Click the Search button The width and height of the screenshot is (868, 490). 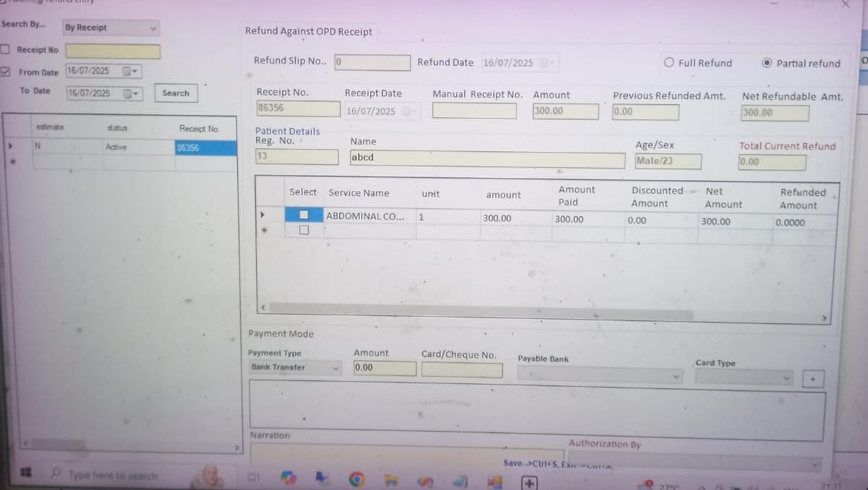[x=176, y=93]
